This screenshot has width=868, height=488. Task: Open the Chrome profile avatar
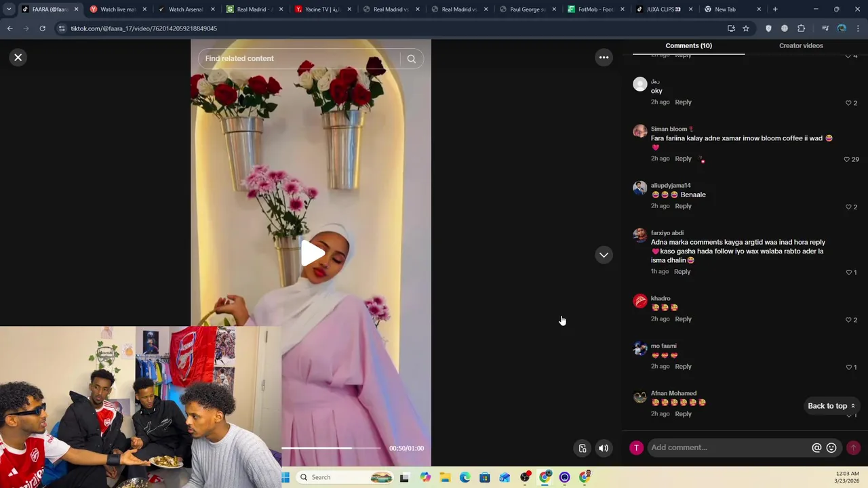tap(842, 28)
